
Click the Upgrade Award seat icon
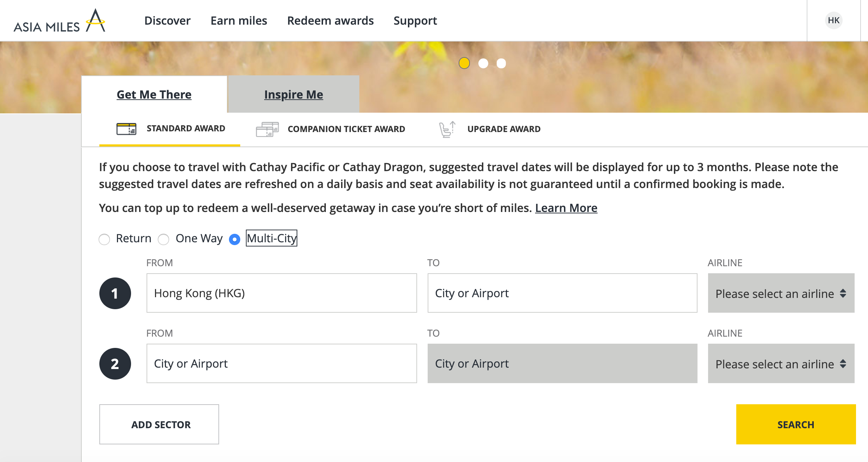point(447,129)
